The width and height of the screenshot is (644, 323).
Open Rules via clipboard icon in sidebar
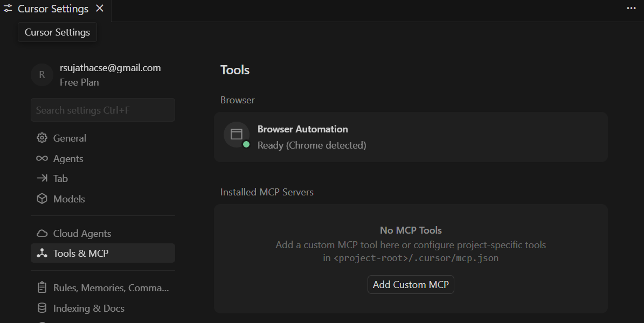tap(42, 287)
